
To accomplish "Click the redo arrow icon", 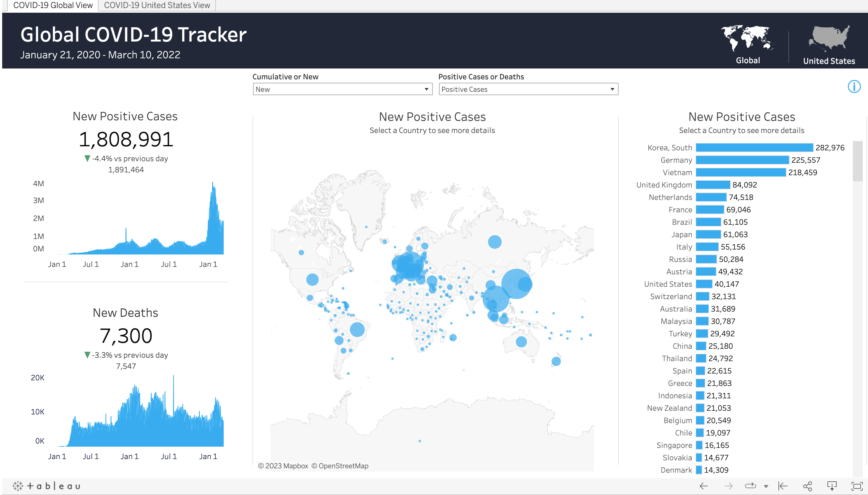I will [729, 485].
